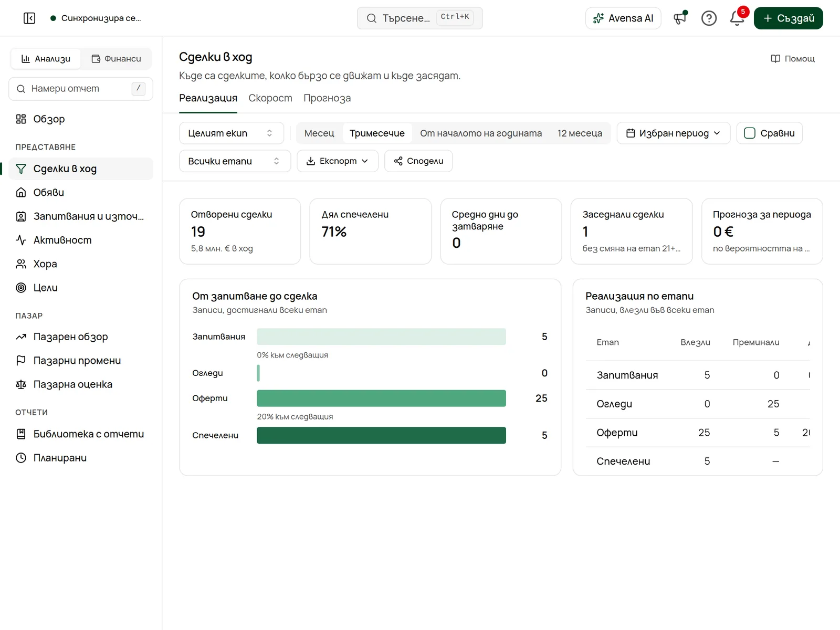
Task: Open notifications bell with 5 badge
Action: click(x=737, y=18)
